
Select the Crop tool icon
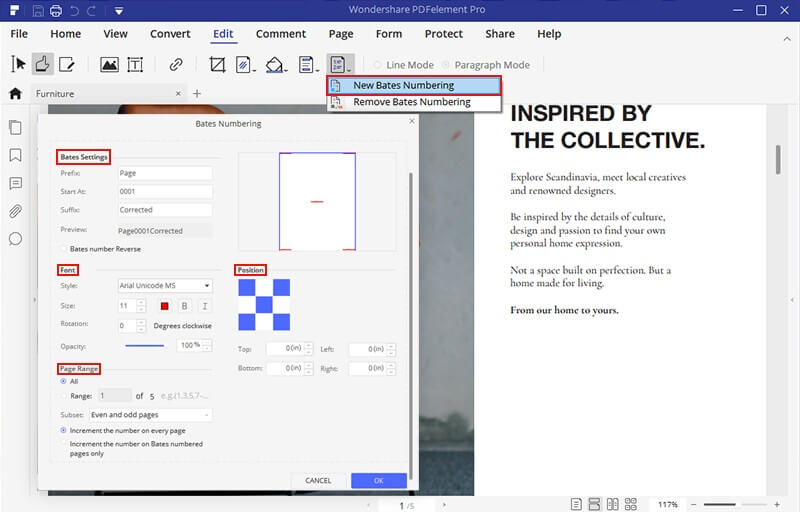pyautogui.click(x=217, y=65)
